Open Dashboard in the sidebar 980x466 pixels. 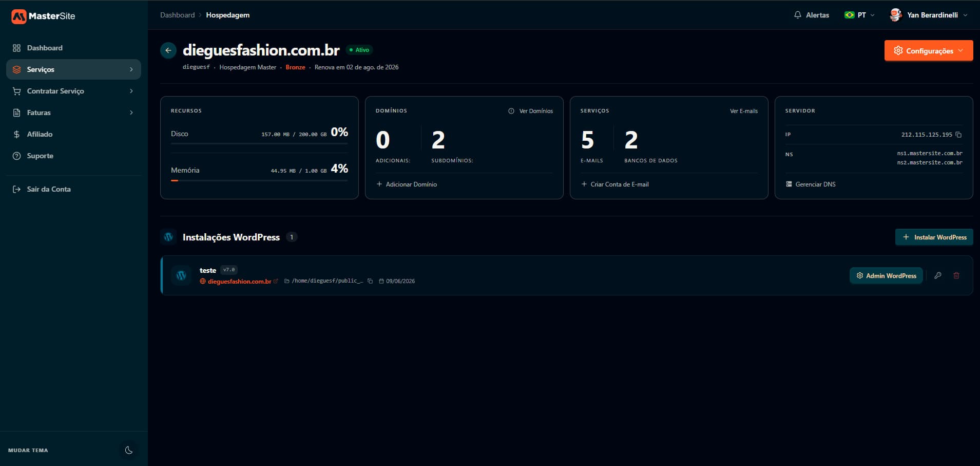[73, 48]
